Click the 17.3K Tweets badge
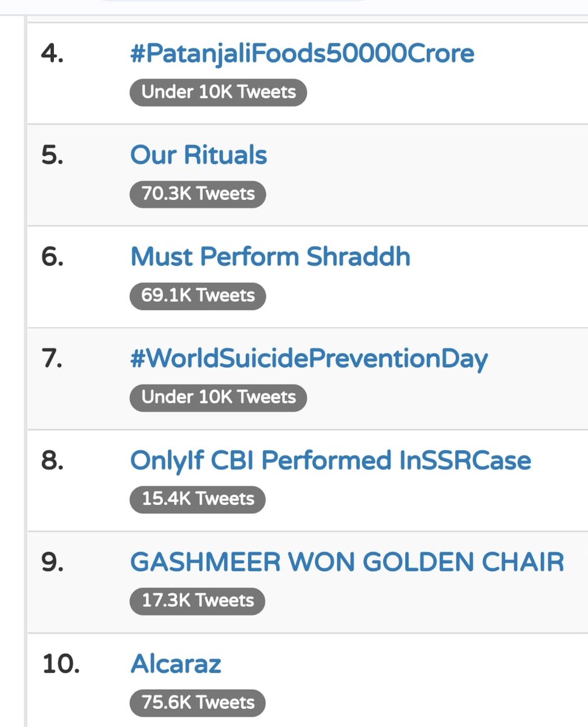 [x=197, y=601]
